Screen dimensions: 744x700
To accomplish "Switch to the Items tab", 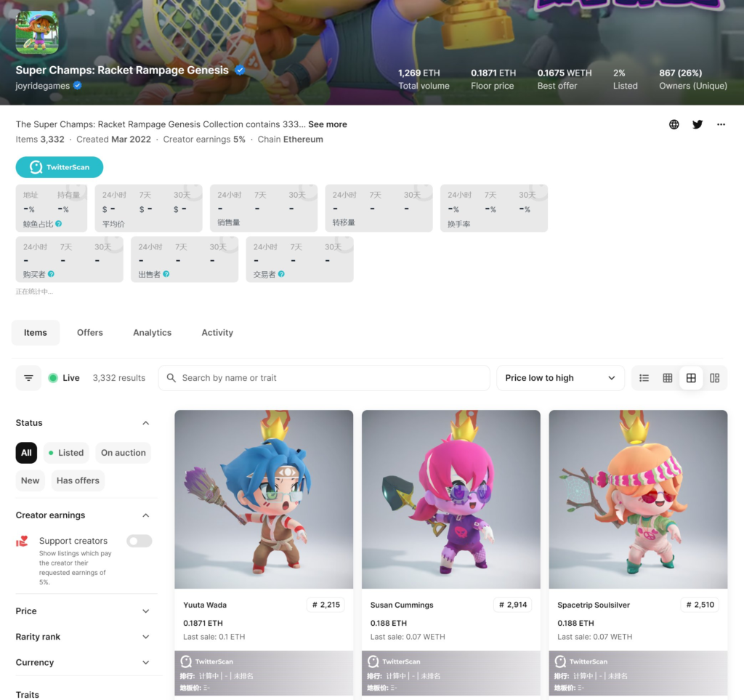I will 36,333.
